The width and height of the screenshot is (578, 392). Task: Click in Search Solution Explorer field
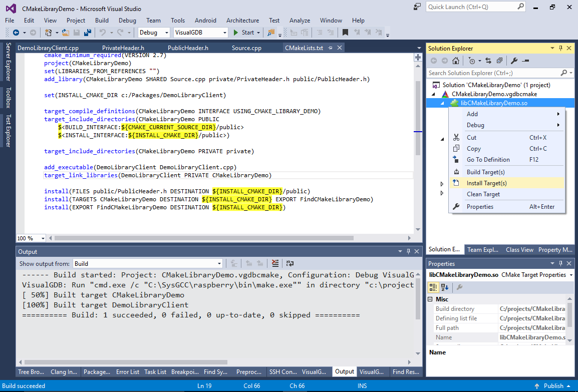point(494,73)
